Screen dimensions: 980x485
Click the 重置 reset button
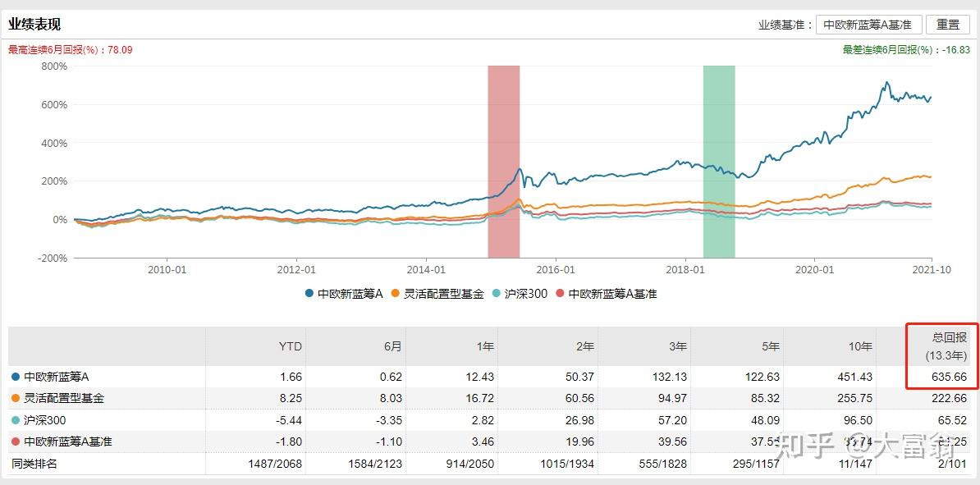(947, 25)
